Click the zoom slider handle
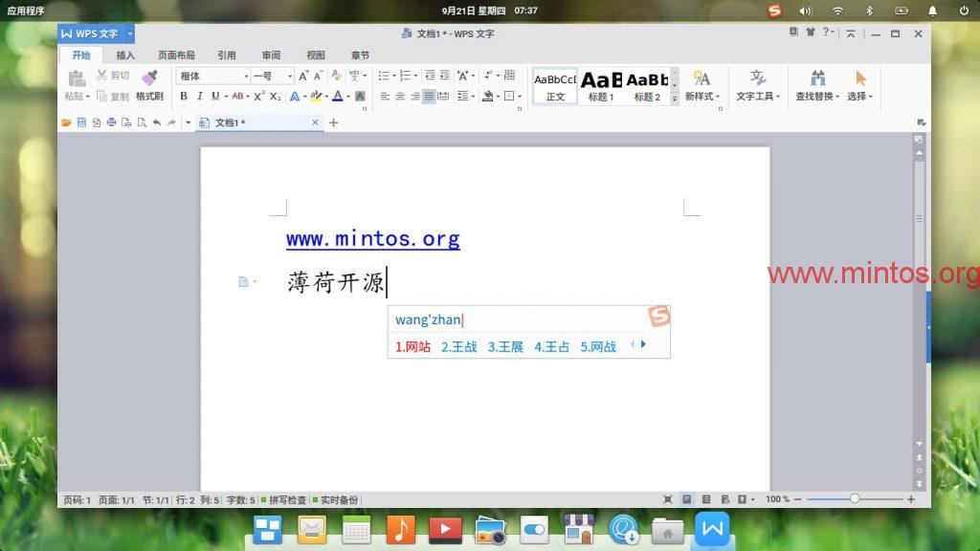980x551 pixels. coord(855,498)
